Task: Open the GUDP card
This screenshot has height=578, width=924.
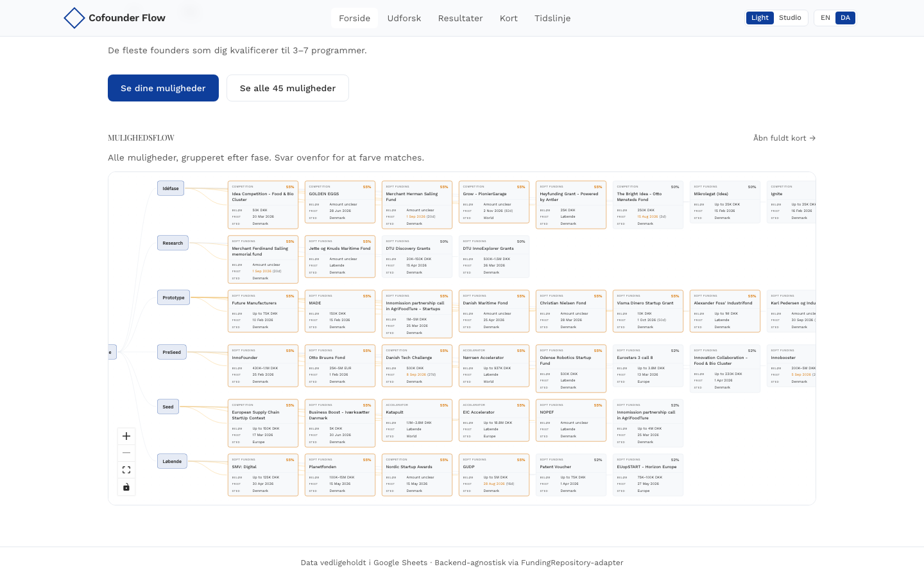Action: click(x=494, y=475)
